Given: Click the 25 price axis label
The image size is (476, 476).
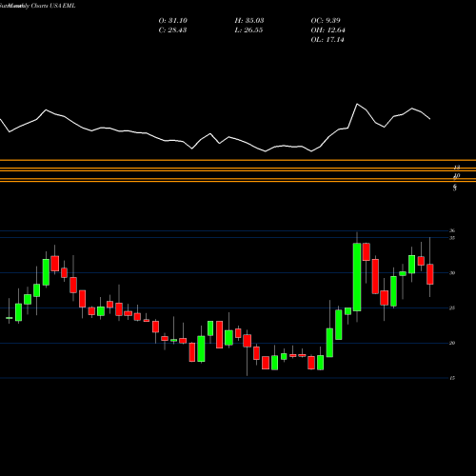Looking at the screenshot, I should pos(452,307).
